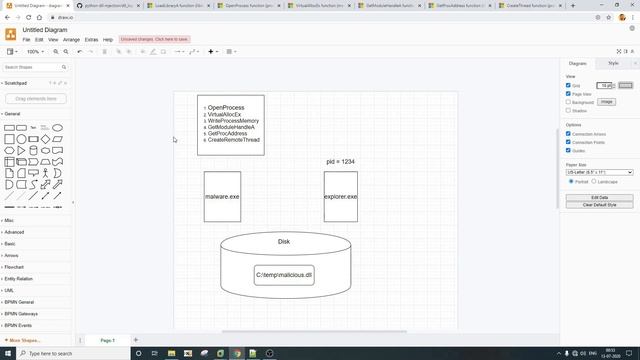Open the insert plus dropdown

(213, 52)
